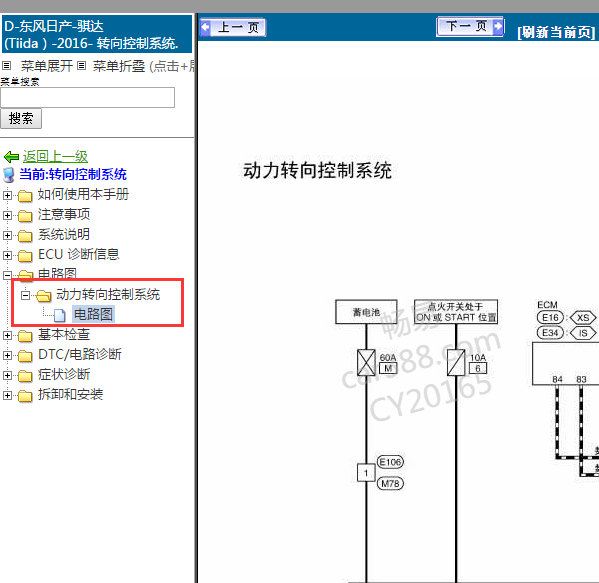
Task: Click document icon beside 电路图 leaf
Action: (x=60, y=316)
